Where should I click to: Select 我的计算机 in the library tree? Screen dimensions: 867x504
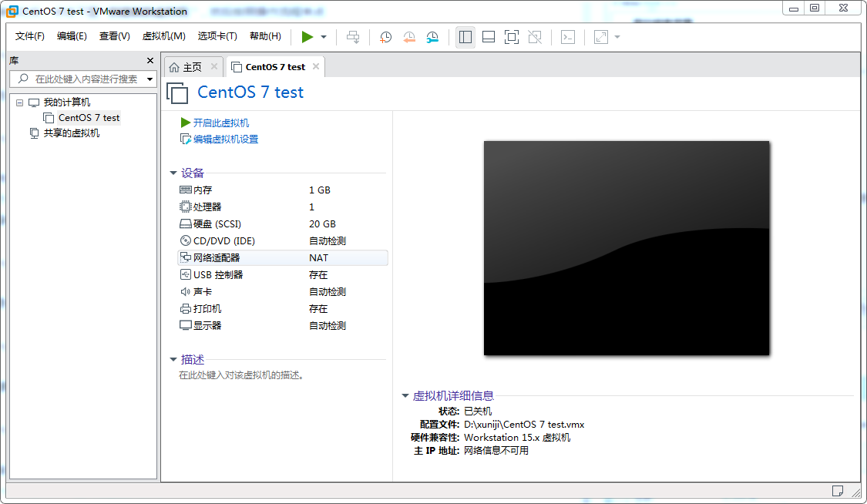pyautogui.click(x=67, y=102)
